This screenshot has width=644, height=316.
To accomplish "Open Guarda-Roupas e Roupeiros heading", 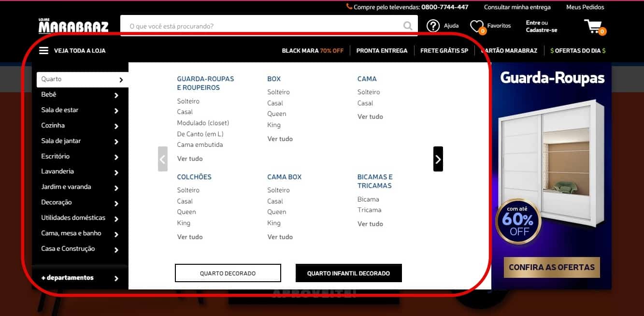I will (205, 83).
